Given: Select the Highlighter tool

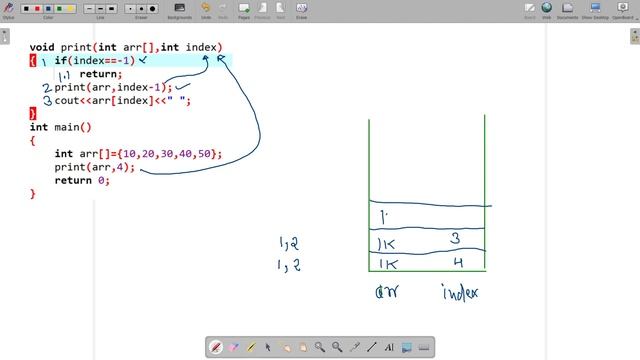Looking at the screenshot, I should click(x=251, y=347).
